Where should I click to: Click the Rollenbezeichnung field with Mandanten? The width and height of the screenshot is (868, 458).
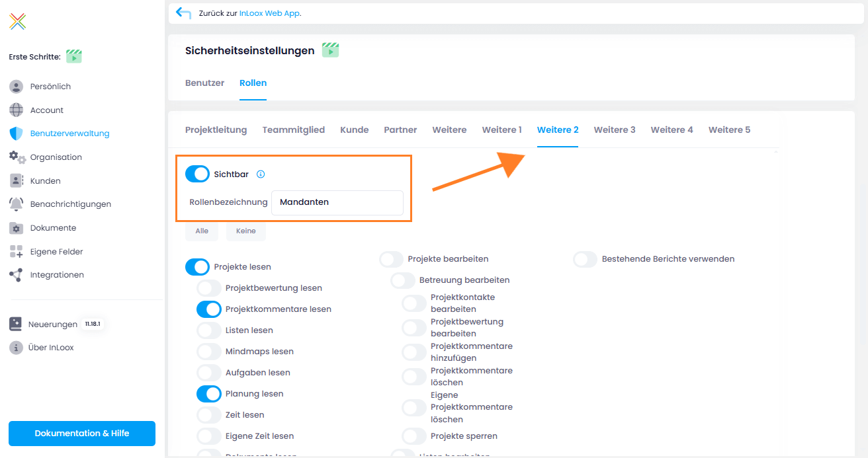pos(337,202)
